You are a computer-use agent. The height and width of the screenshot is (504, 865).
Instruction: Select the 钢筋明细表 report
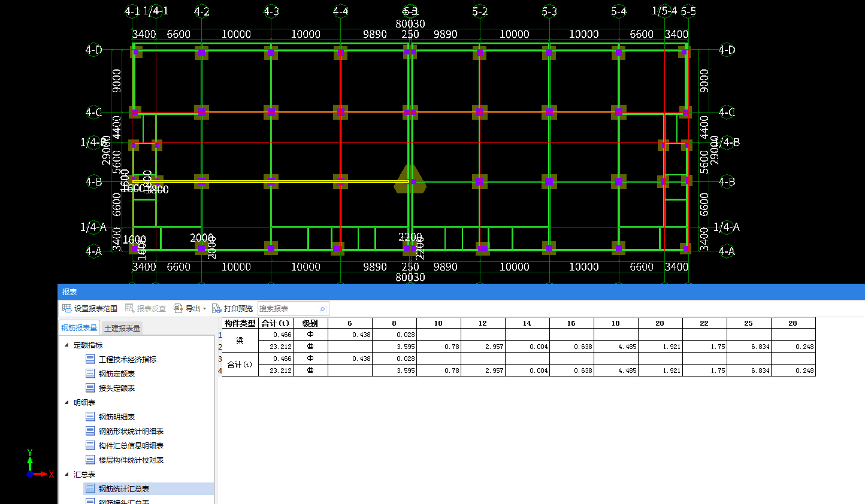point(116,417)
